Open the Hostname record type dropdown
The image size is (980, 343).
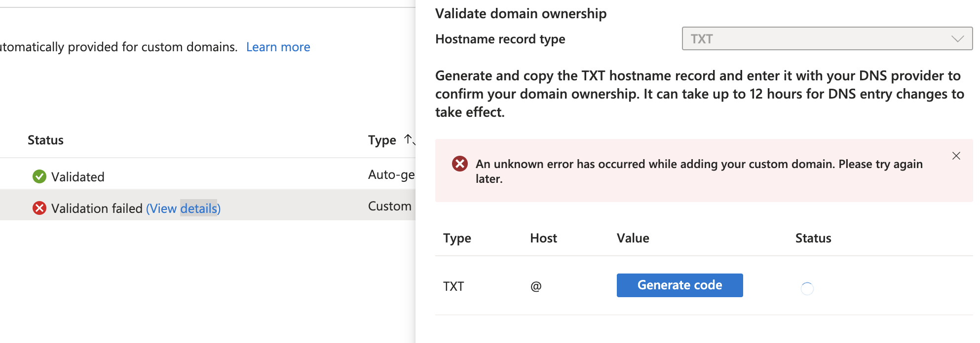(827, 39)
